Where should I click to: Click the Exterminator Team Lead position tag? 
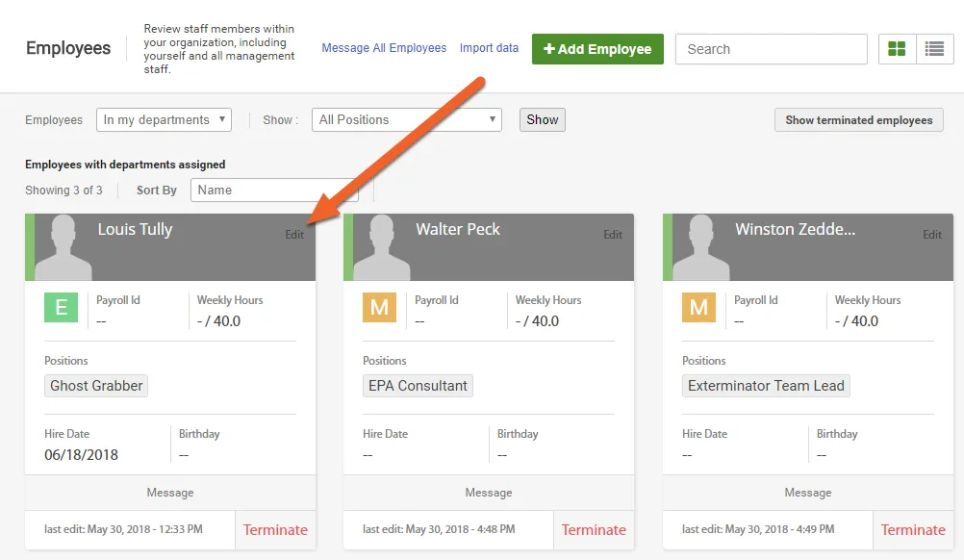pos(766,386)
